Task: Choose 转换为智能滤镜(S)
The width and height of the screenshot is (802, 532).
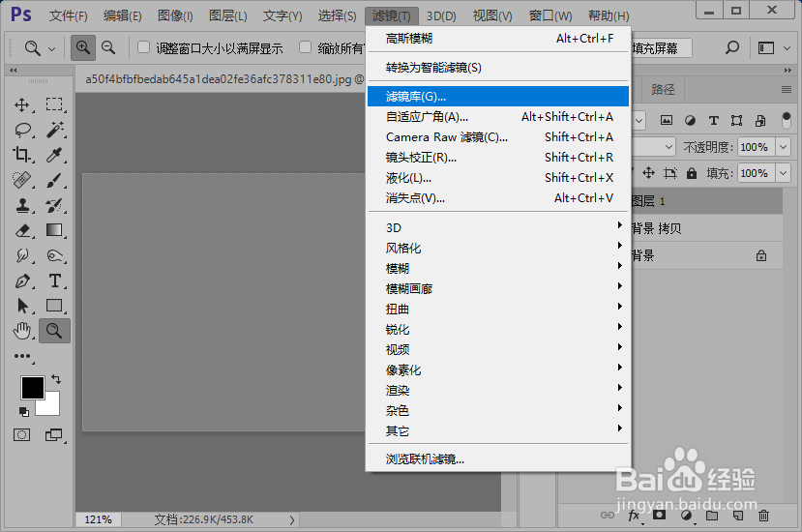Action: coord(498,68)
